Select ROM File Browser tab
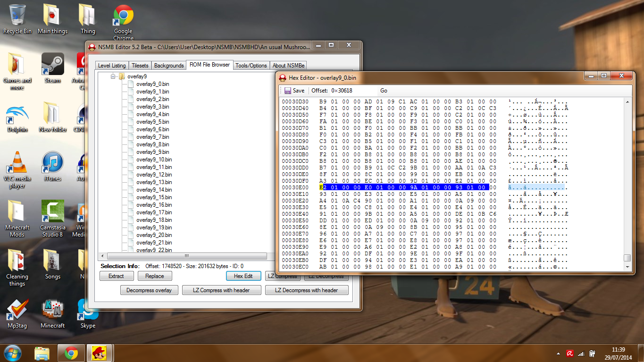The image size is (644, 362). click(209, 65)
